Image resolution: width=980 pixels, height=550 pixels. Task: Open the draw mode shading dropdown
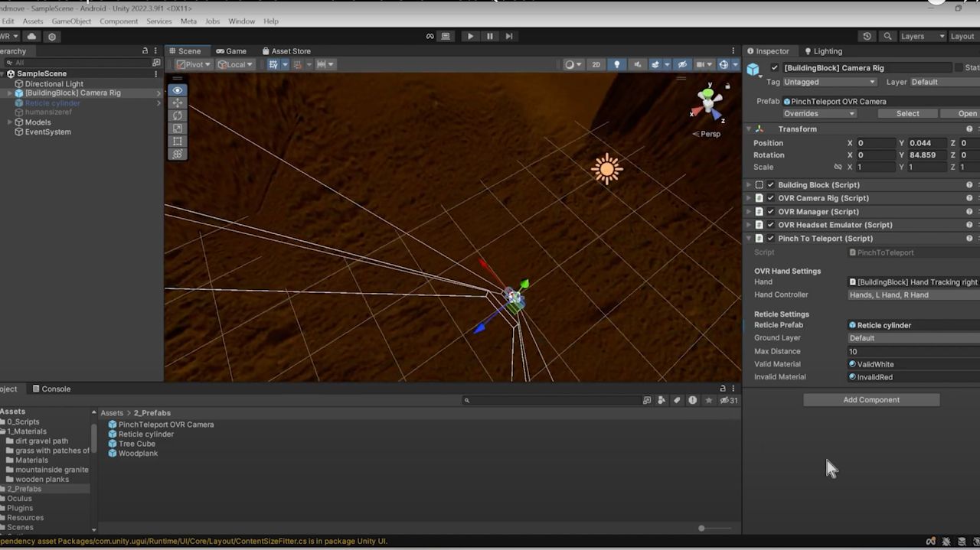pos(573,64)
